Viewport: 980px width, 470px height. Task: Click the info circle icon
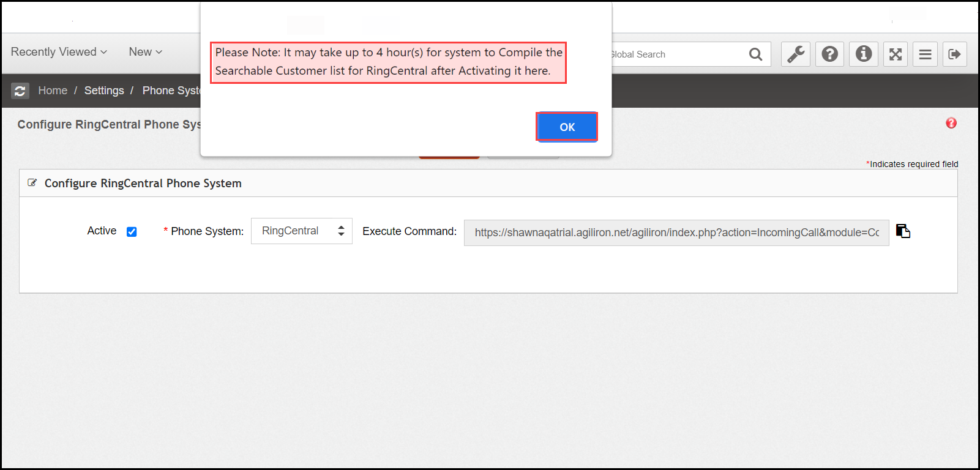coord(864,54)
